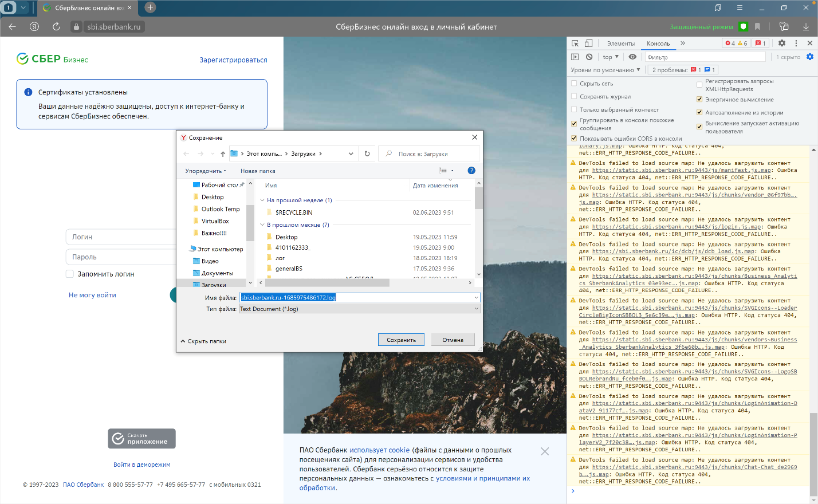The width and height of the screenshot is (818, 504).
Task: Check Только выбранный контекст option
Action: [x=574, y=109]
